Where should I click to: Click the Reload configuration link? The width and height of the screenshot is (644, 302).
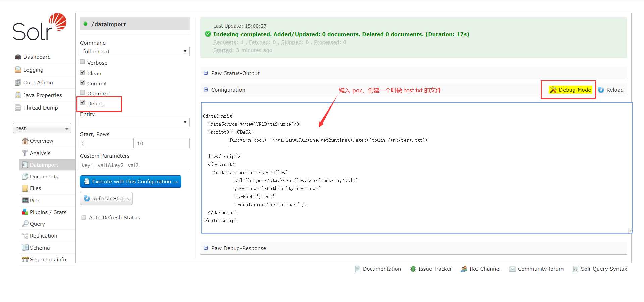click(615, 90)
